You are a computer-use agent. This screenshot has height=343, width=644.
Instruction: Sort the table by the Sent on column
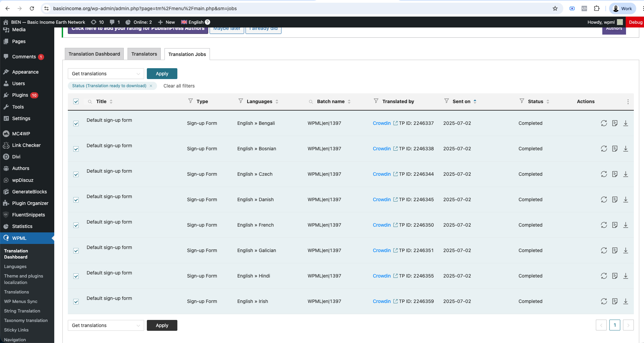462,101
